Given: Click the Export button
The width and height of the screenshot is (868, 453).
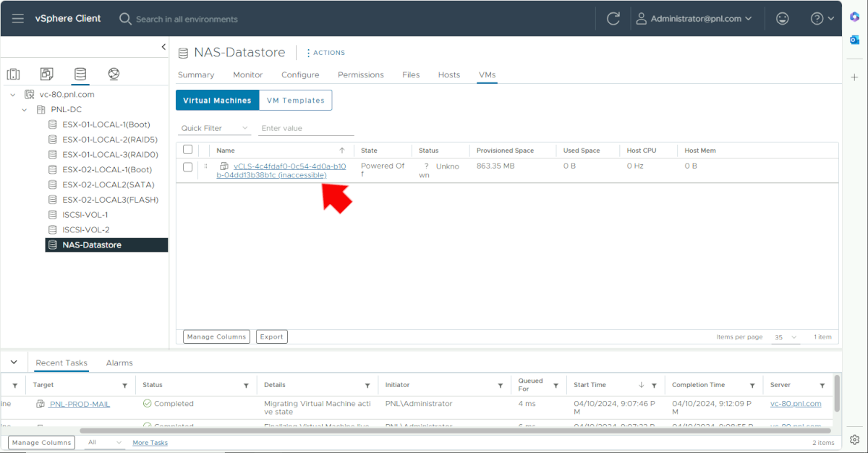Looking at the screenshot, I should point(272,336).
